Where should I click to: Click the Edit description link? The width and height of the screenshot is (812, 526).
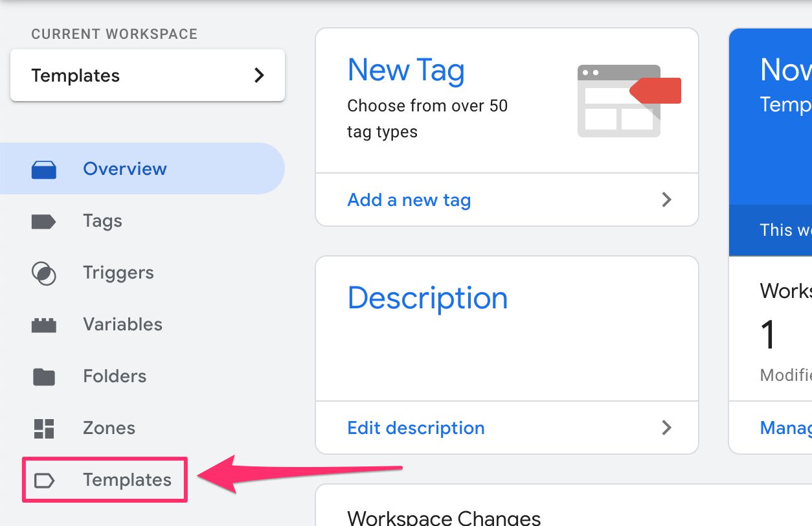pyautogui.click(x=416, y=428)
